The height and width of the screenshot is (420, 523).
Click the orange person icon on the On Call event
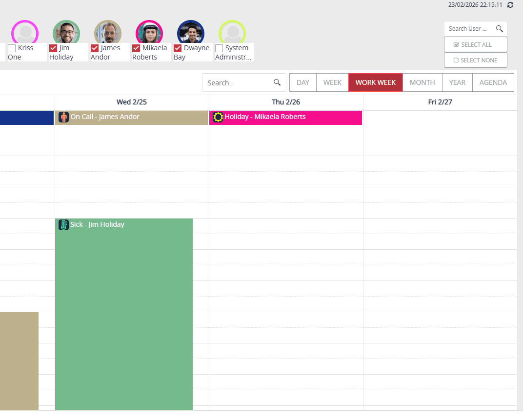point(63,117)
